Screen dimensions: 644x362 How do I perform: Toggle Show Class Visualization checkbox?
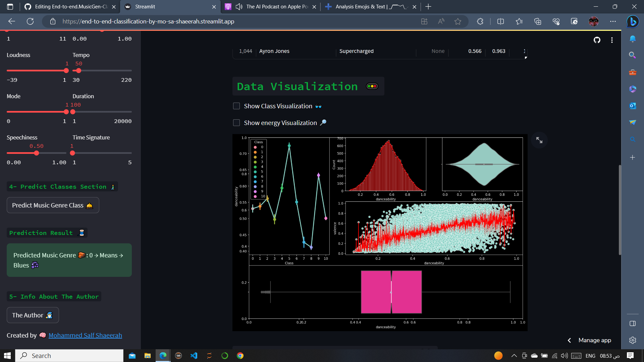pos(236,106)
